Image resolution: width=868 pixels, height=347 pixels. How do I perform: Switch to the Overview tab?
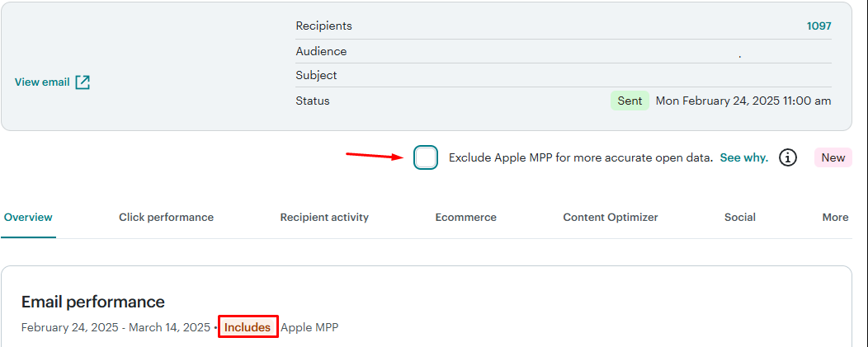28,218
